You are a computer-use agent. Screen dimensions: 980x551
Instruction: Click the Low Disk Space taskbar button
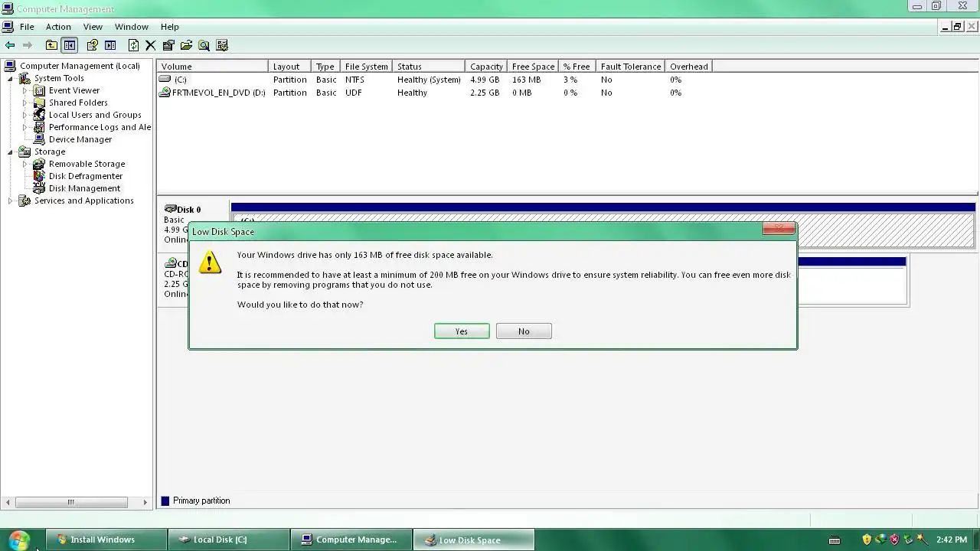point(474,540)
